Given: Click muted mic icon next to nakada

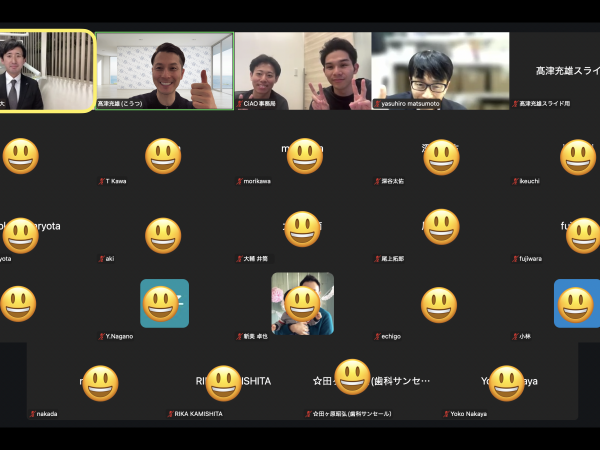Looking at the screenshot, I should pyautogui.click(x=34, y=413).
